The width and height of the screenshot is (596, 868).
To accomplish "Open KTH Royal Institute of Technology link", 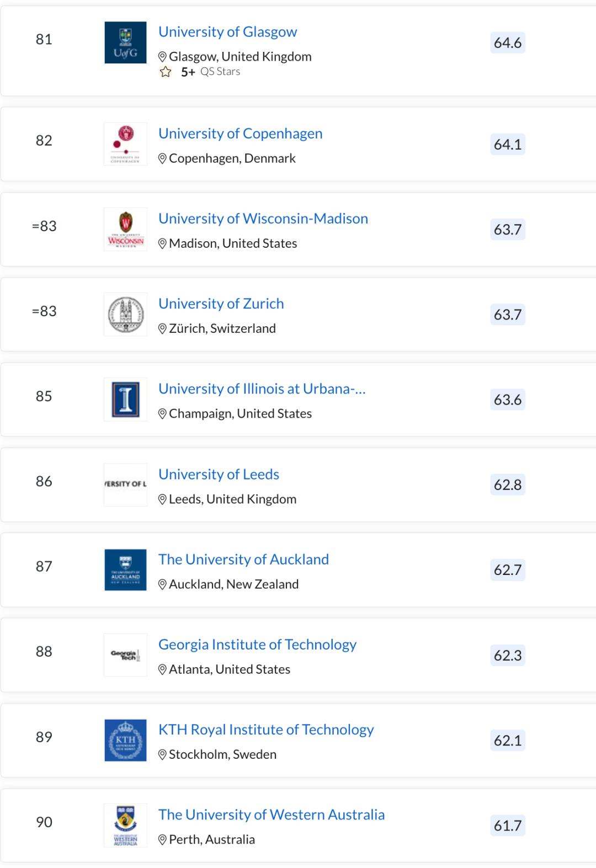I will pyautogui.click(x=266, y=729).
